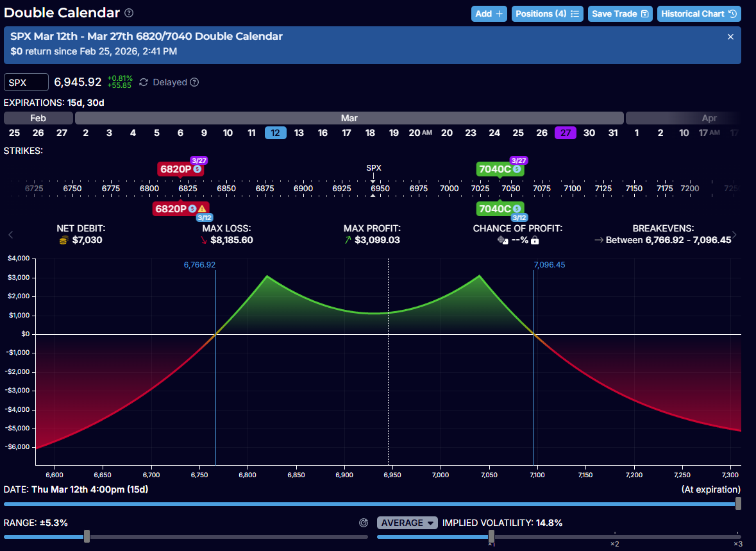Click the ×3 volatility multiplier mark
The image size is (756, 551).
click(x=737, y=544)
